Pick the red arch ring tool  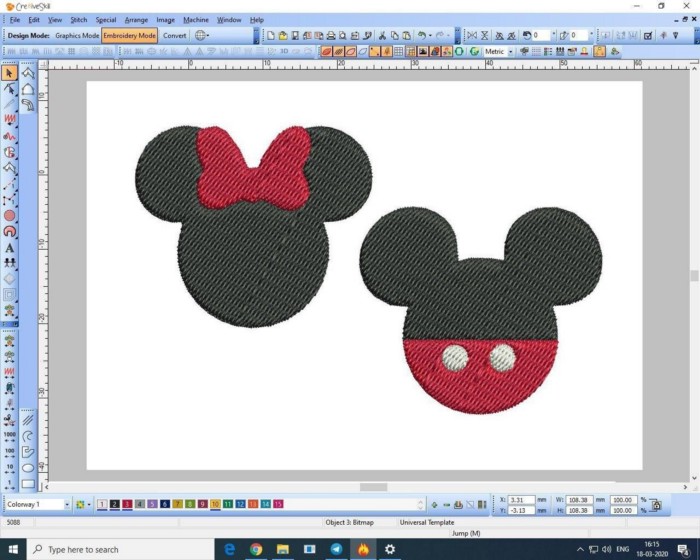tap(9, 231)
